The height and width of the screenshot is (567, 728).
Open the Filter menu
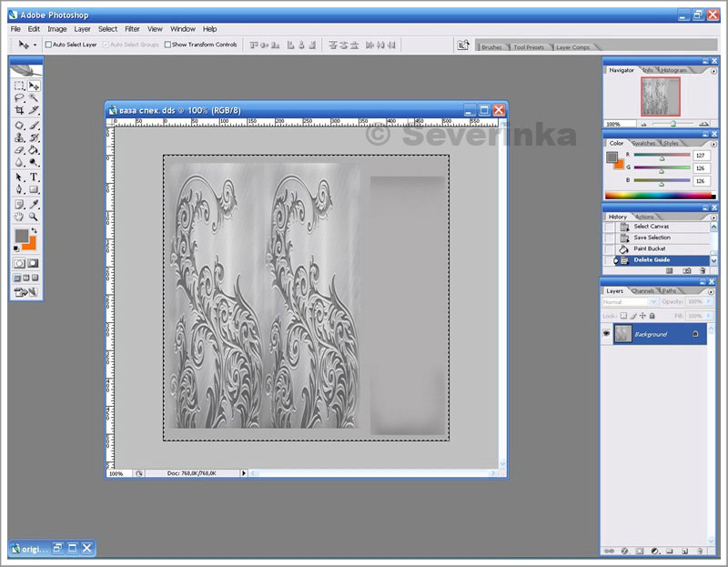[132, 29]
